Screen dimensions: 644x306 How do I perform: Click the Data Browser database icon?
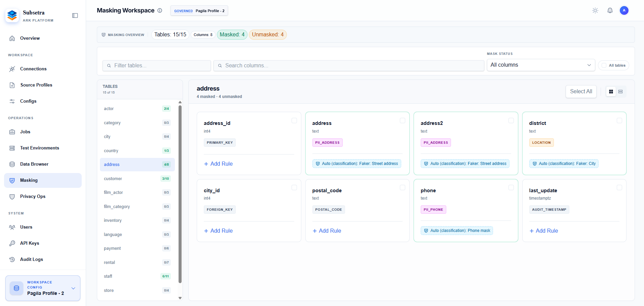pos(12,164)
